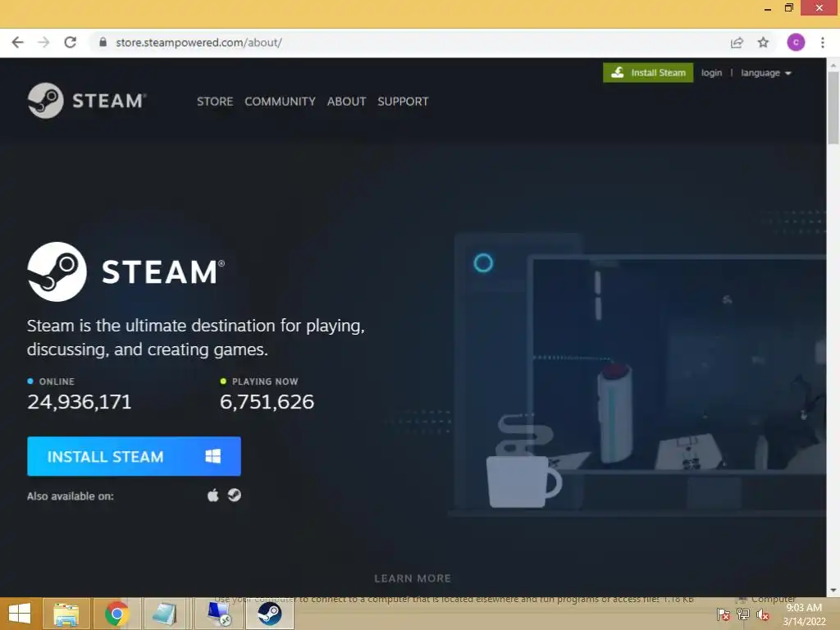Restore down the browser window
The height and width of the screenshot is (630, 840).
789,8
